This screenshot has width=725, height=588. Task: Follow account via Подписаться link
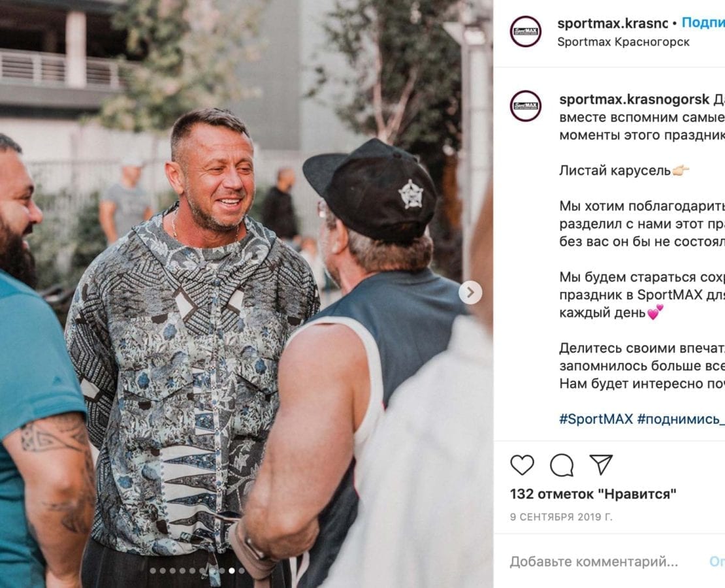click(703, 23)
